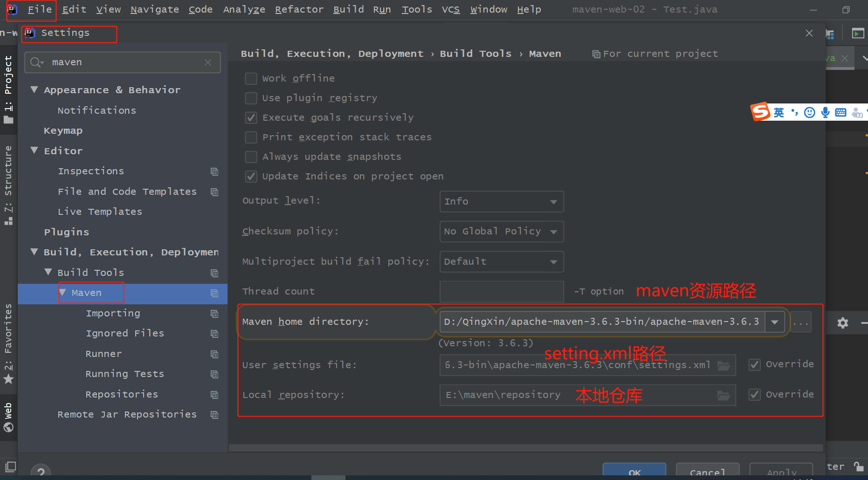
Task: Click project-level icon beside Runner
Action: 214,354
